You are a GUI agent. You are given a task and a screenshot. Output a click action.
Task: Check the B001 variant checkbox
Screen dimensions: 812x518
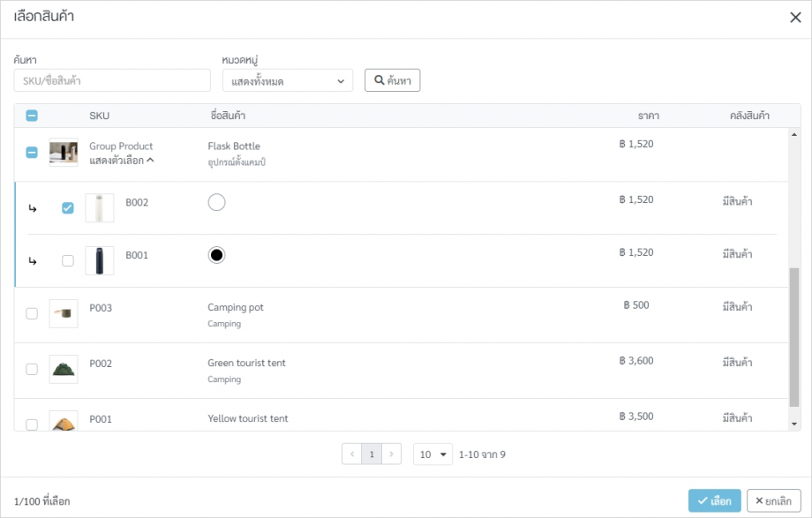pyautogui.click(x=68, y=261)
